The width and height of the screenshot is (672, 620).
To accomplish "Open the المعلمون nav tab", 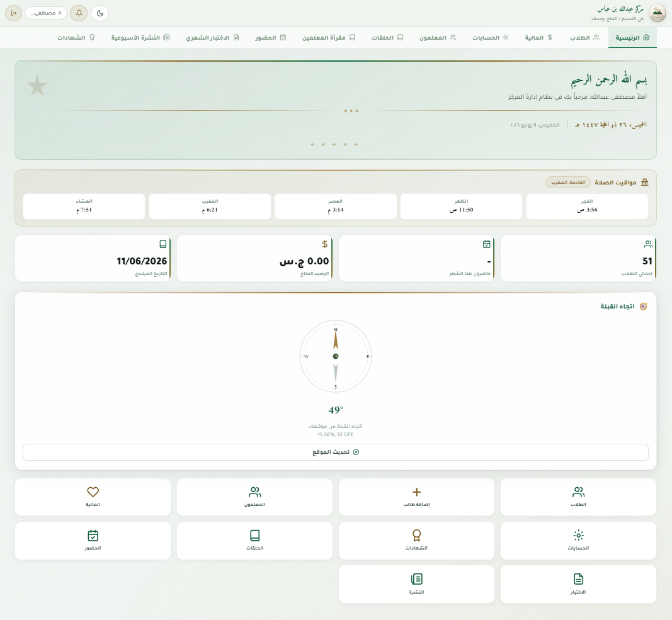I will coord(438,38).
